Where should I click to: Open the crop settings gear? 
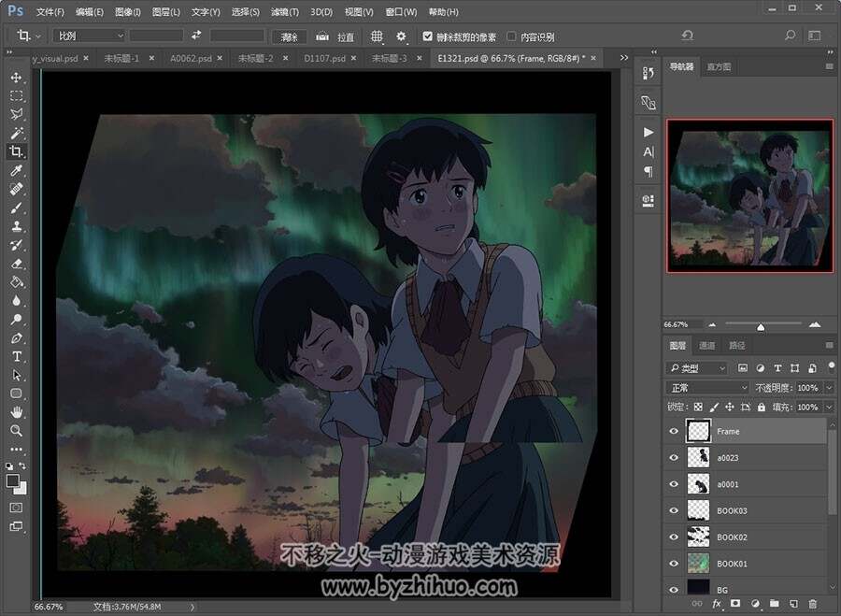401,36
